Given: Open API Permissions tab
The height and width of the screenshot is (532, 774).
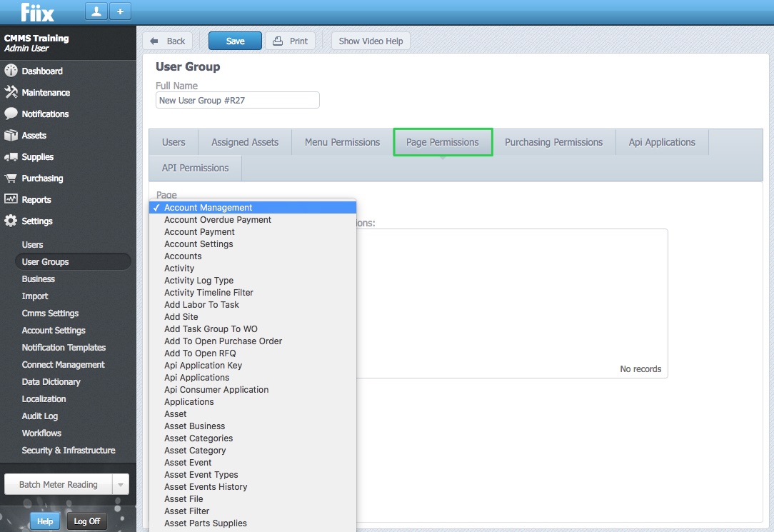Looking at the screenshot, I should (195, 168).
